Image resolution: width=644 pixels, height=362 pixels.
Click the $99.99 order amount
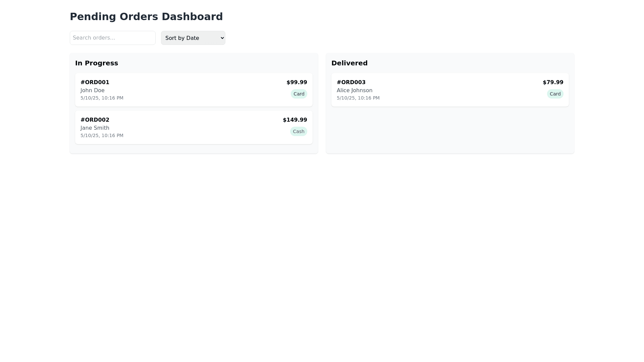point(297,82)
